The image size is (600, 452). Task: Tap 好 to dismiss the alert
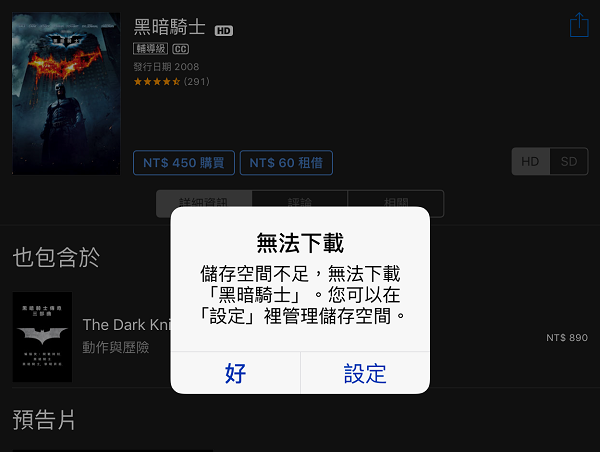tap(235, 373)
